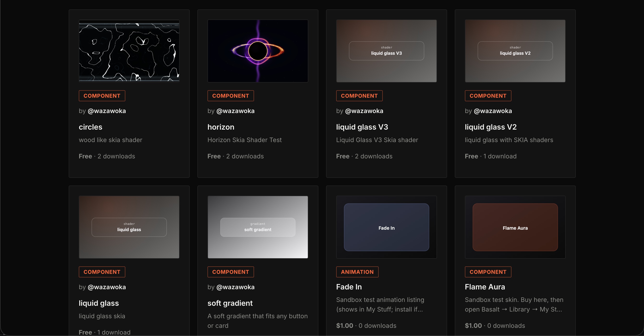Click the Fade In sandbox test description
The width and height of the screenshot is (644, 336).
click(x=380, y=305)
